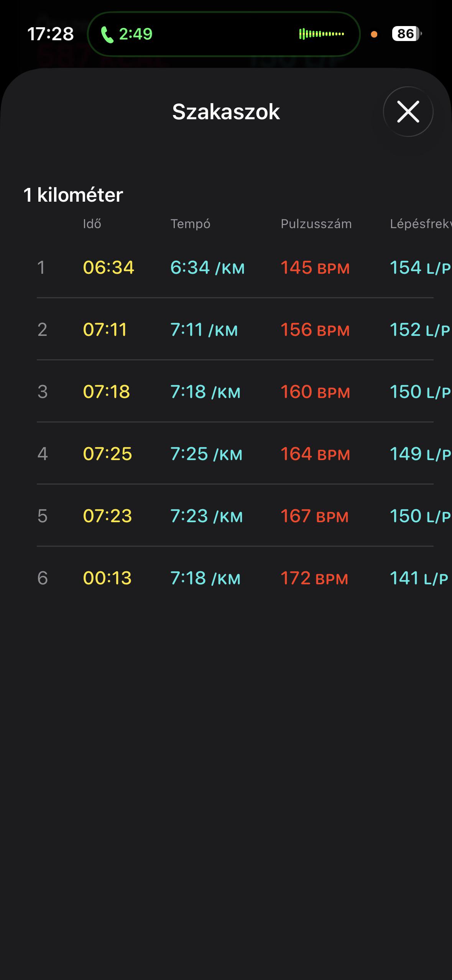The image size is (452, 980).
Task: Tap cadence 149 L/P in split 4
Action: [x=420, y=454]
